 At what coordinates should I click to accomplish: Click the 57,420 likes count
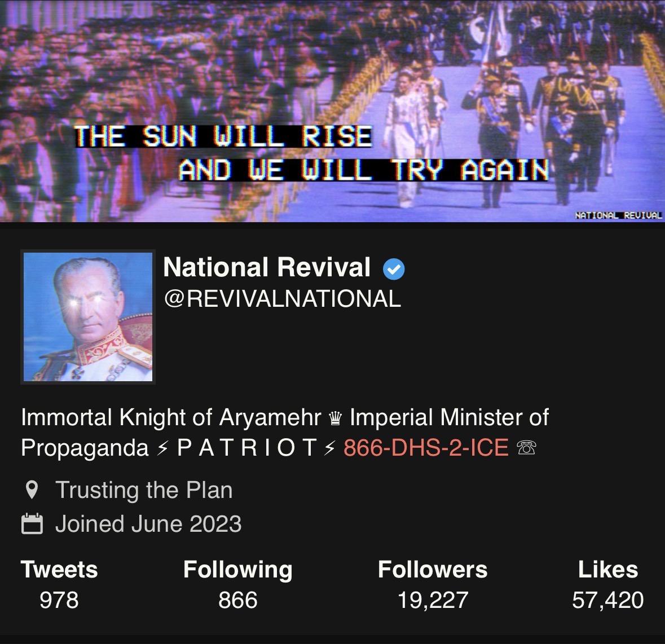pos(608,601)
